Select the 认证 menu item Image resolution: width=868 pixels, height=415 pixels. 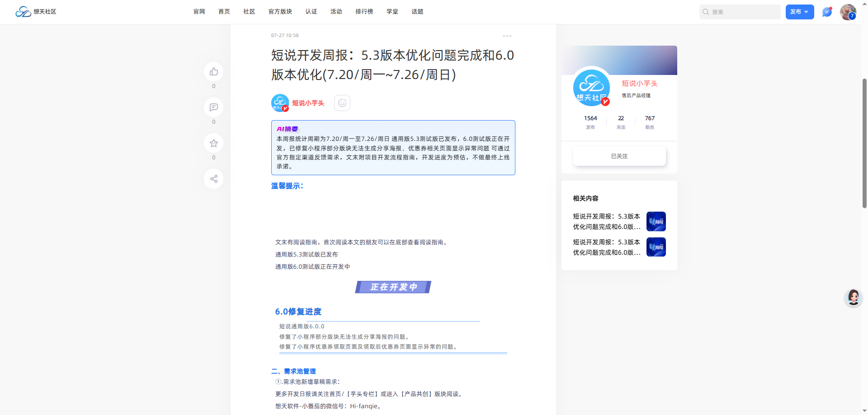(x=311, y=12)
